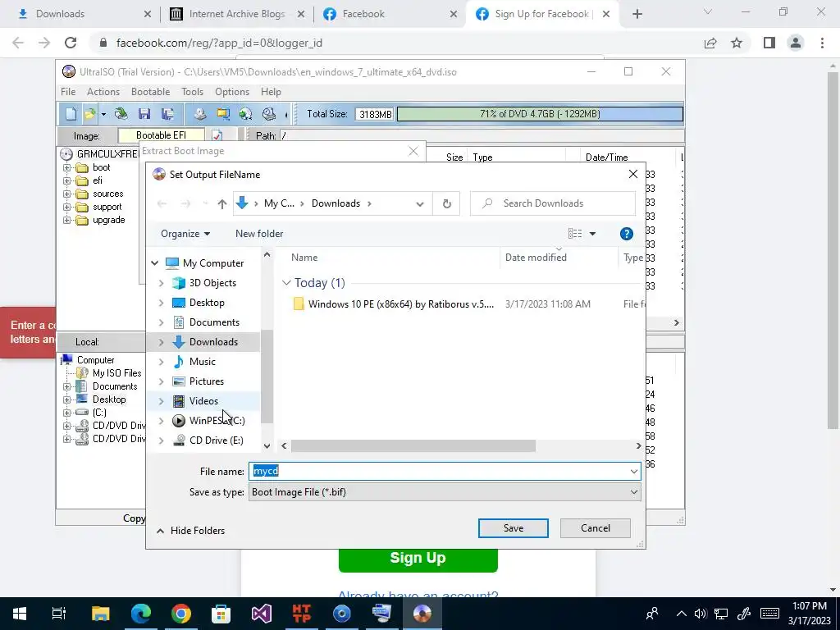Screen dimensions: 840x630
Task: Click Hide Folders in the save dialog
Action: [190, 531]
